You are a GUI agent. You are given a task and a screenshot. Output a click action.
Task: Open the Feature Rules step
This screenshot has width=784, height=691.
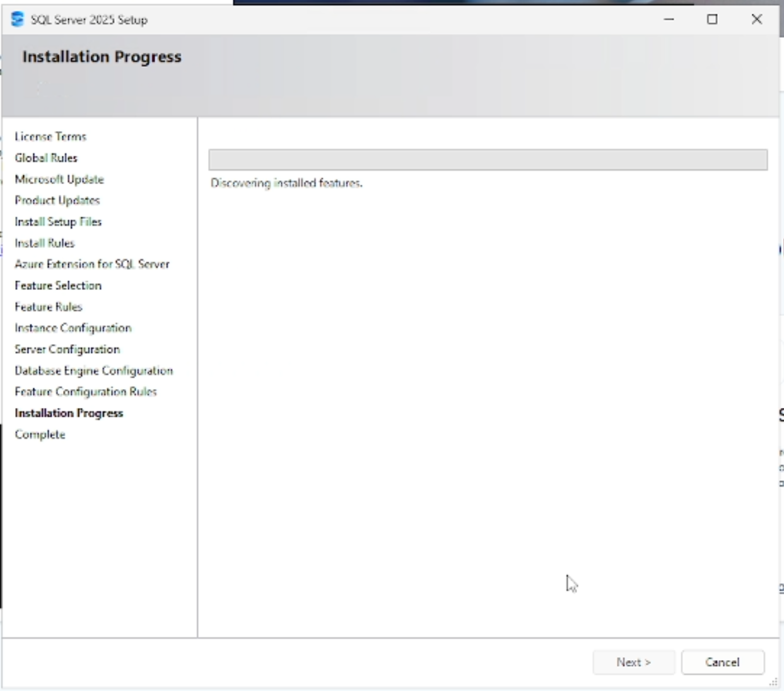tap(48, 307)
